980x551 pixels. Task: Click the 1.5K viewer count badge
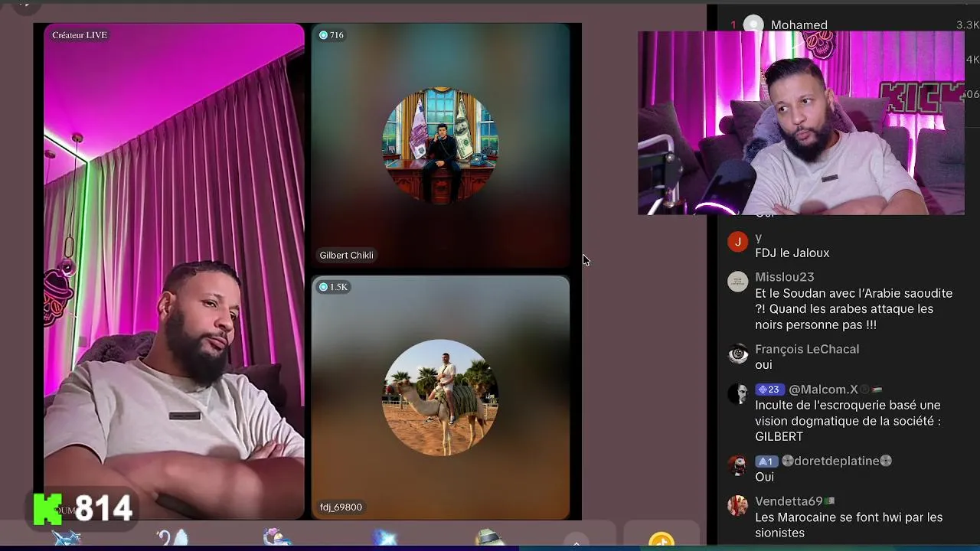point(333,287)
